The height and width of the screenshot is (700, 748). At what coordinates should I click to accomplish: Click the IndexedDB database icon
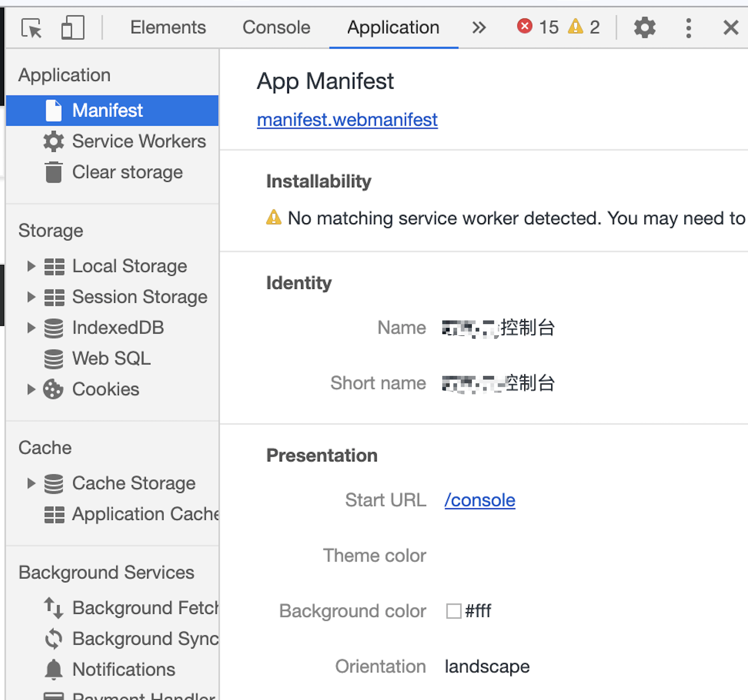coord(54,327)
